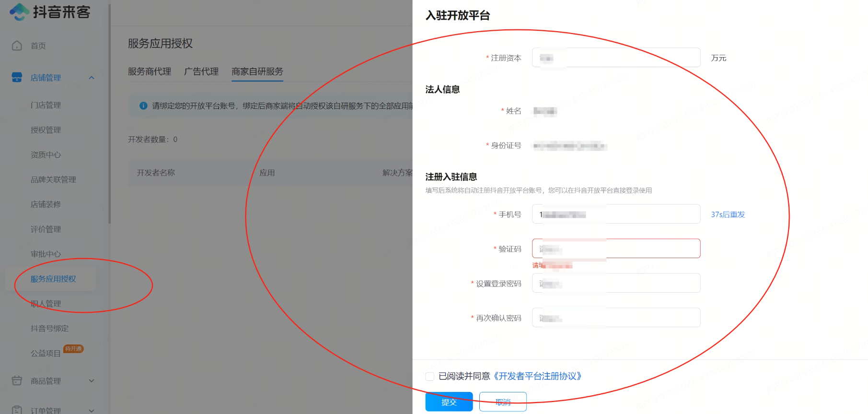Click the 服务应用授权 page heading

(x=160, y=44)
